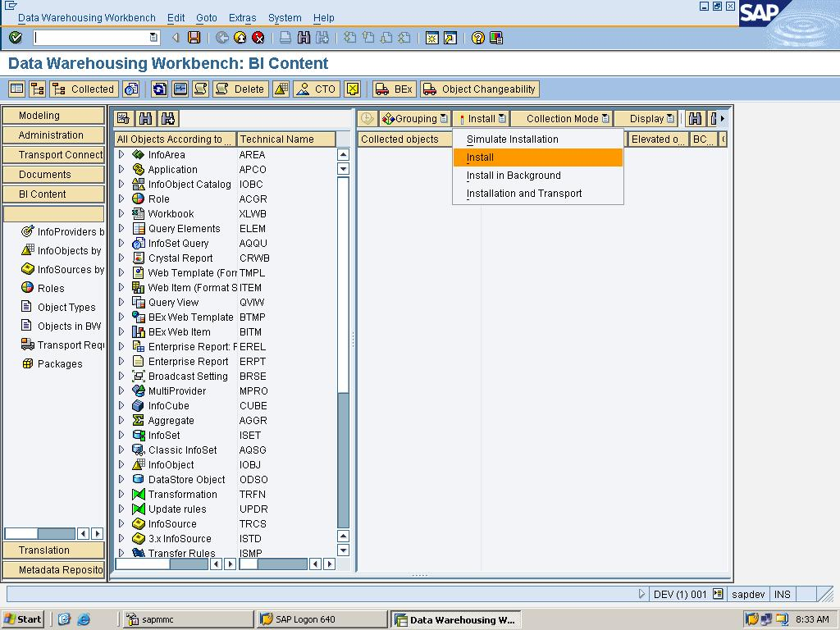Switch to the SAP Logon 640 taskbar window
Viewport: 840px width, 630px height.
322,619
